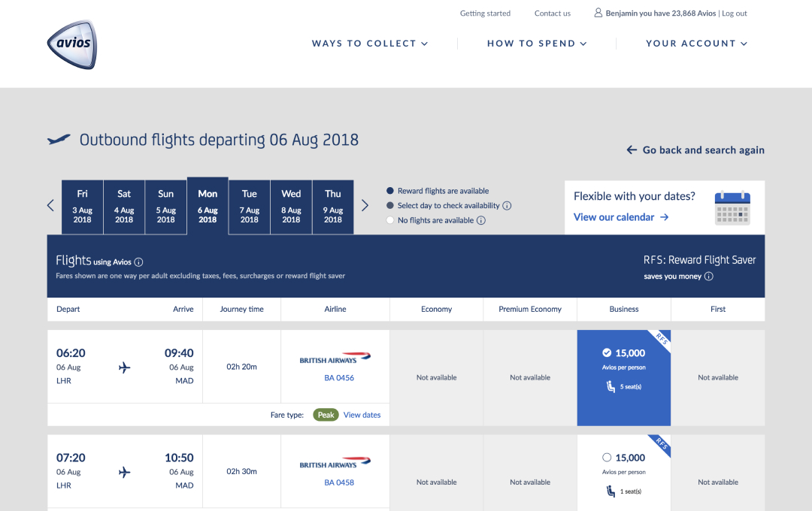This screenshot has width=812, height=511.
Task: Expand the Ways to Collect menu
Action: pyautogui.click(x=370, y=44)
